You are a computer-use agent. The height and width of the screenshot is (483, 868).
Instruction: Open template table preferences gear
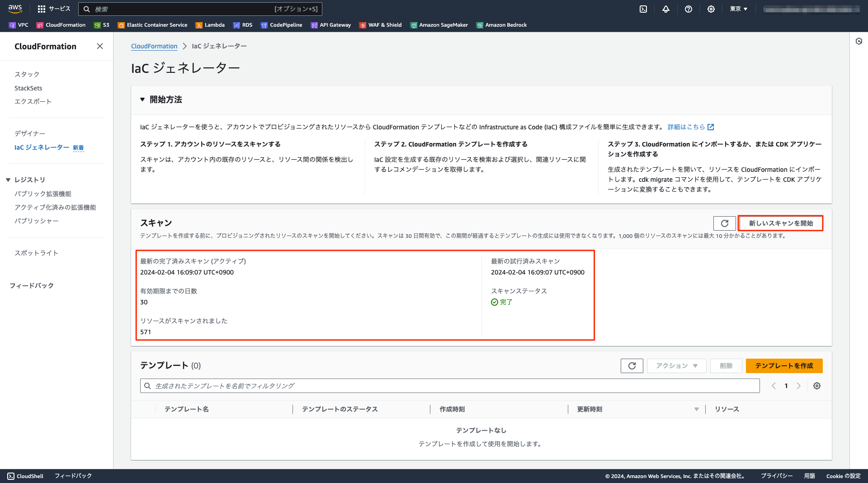coord(817,386)
